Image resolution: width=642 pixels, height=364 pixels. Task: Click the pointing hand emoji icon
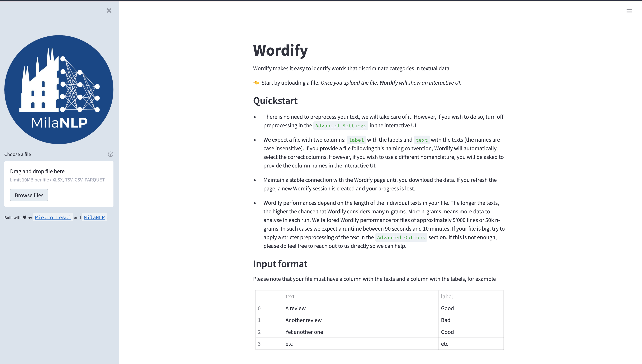[256, 83]
